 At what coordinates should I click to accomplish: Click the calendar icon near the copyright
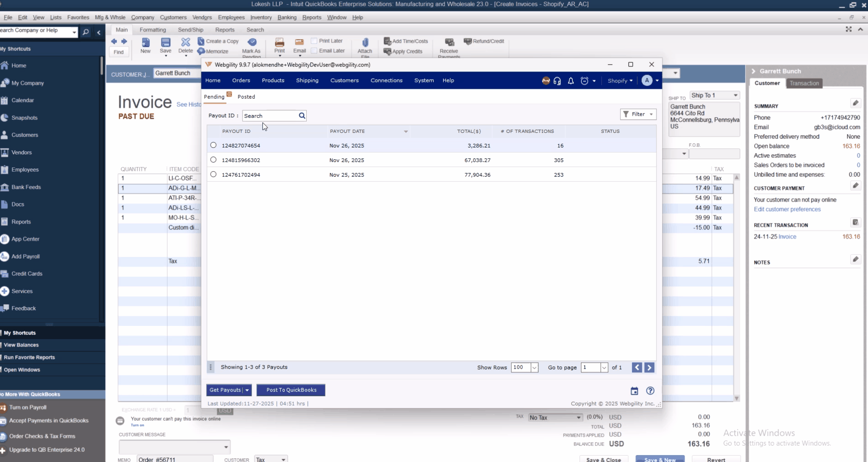click(x=634, y=391)
